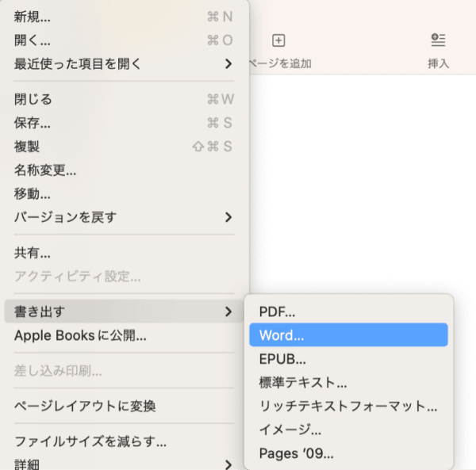Screen dimensions: 476x470
Task: Select 移動... menu item
Action: click(x=124, y=193)
